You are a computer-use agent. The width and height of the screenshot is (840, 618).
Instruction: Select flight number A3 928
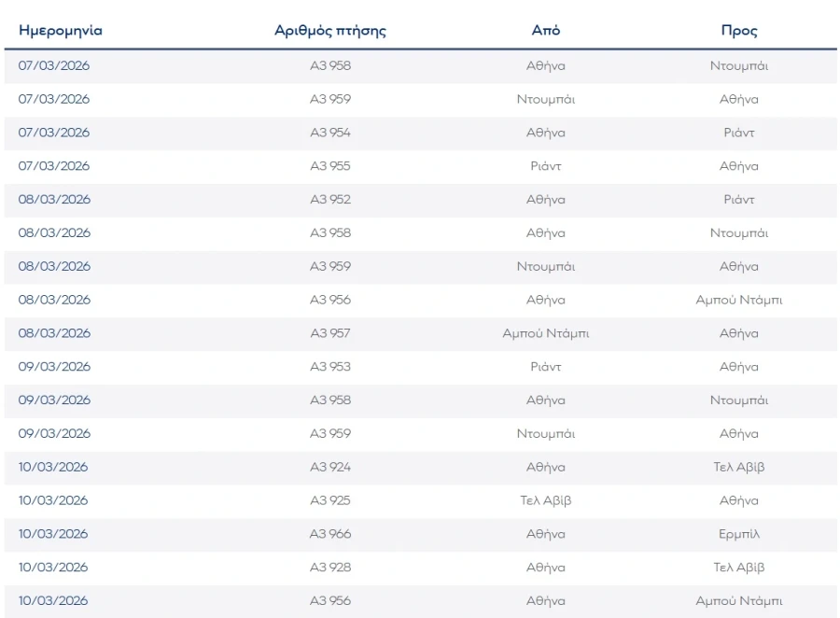point(330,568)
